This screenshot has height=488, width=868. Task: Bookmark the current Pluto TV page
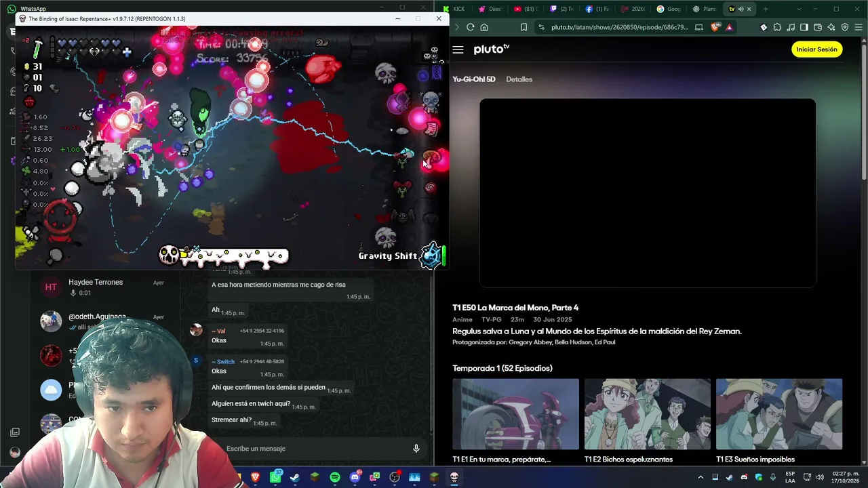[524, 27]
